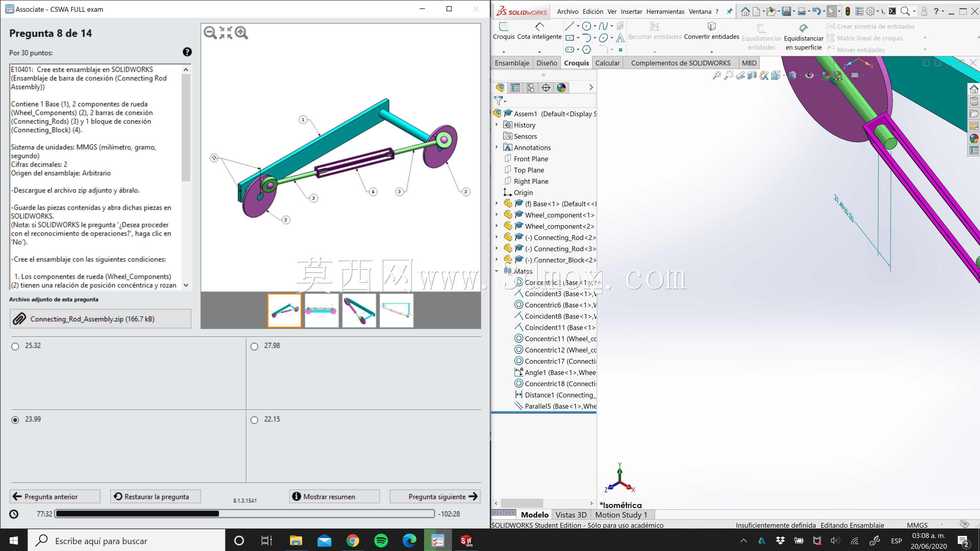The width and height of the screenshot is (980, 551).
Task: Open the Insertar menu
Action: click(x=632, y=12)
